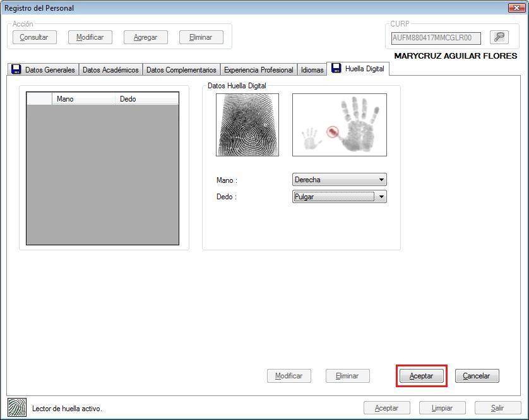
Task: Open the Datos Complementarios tab
Action: [181, 69]
